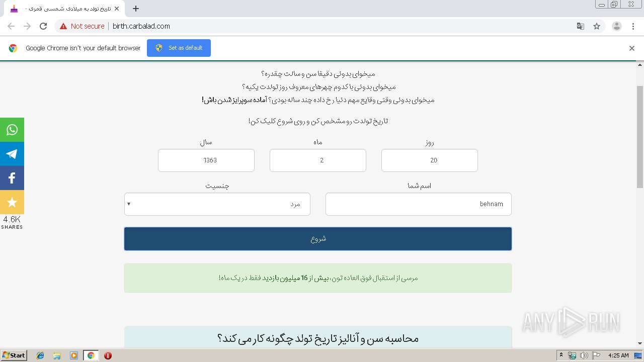Click the Chrome isn't your default browser message
Screen dimensions: 644x362
(x=83, y=48)
